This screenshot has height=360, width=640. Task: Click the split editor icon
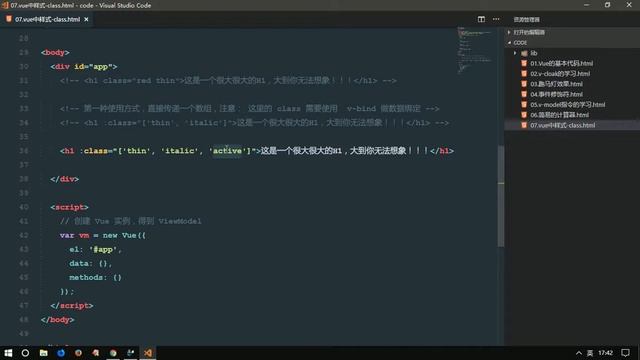tap(481, 19)
